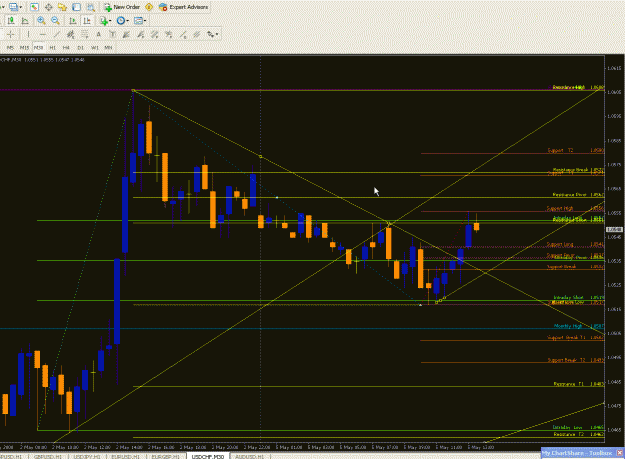The height and width of the screenshot is (459, 625).
Task: Expand the Indicators dropdown arrow
Action: (x=110, y=21)
